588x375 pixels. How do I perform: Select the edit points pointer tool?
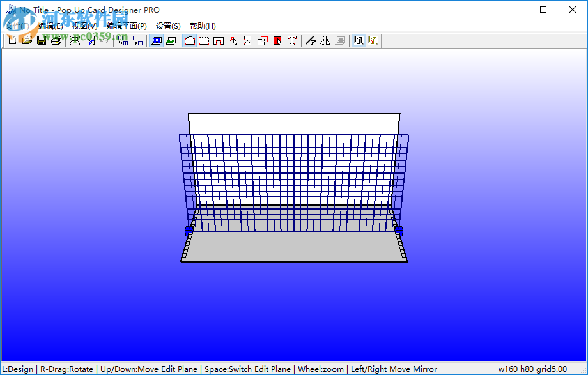(x=233, y=40)
